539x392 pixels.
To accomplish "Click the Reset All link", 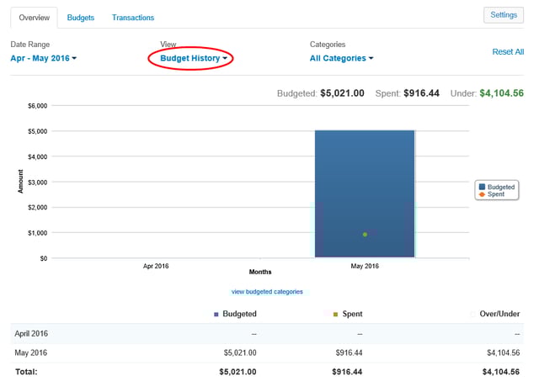I will pyautogui.click(x=508, y=52).
